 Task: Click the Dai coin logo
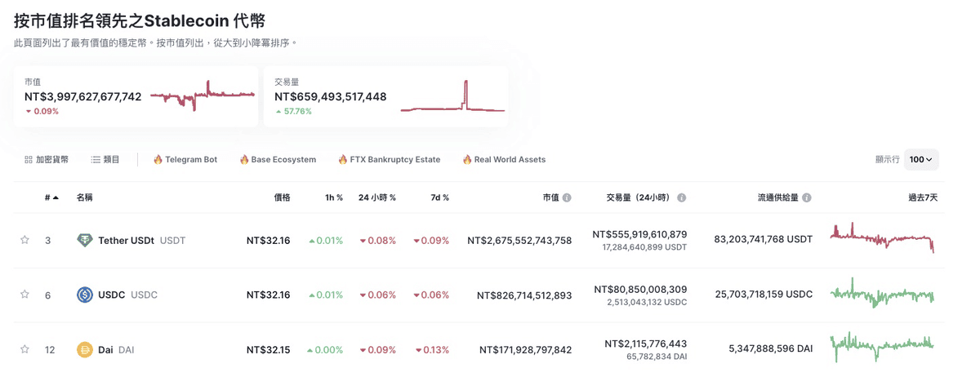84,349
